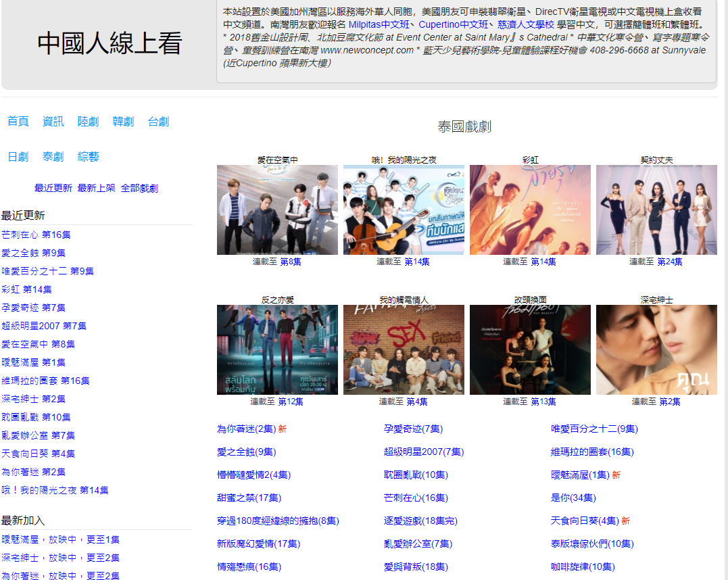728x580 pixels.
Task: Open 孕愛奇迹 第7集 in recent updates
Action: pos(33,308)
